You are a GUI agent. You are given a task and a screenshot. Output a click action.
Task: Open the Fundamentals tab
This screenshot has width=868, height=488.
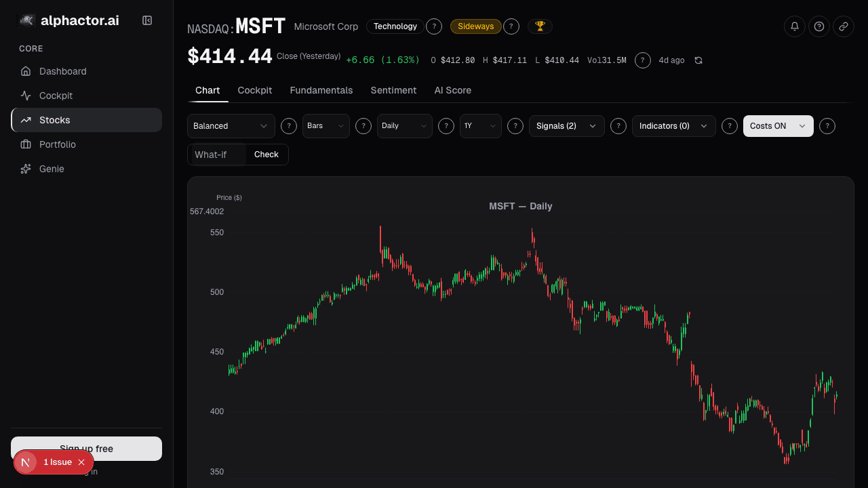tap(321, 90)
